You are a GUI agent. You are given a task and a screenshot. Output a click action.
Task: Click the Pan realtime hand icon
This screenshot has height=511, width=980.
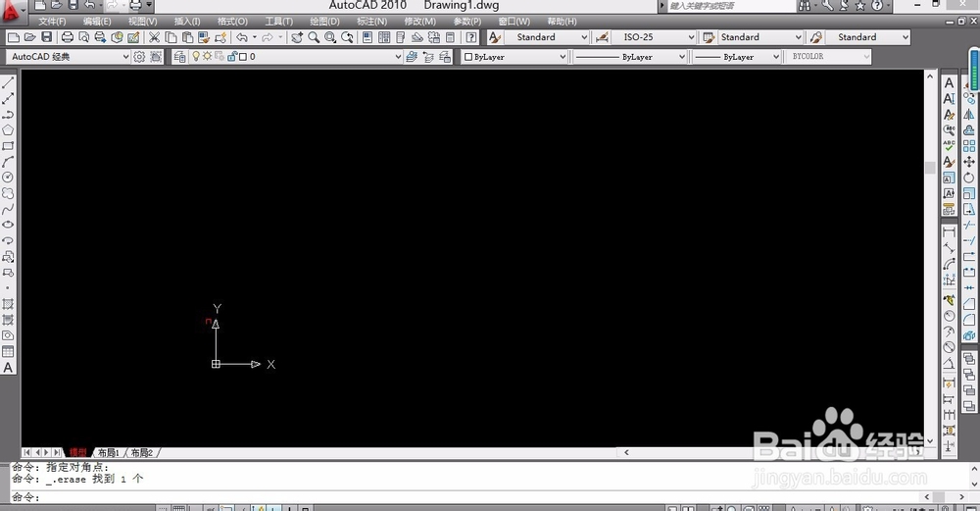coord(297,37)
